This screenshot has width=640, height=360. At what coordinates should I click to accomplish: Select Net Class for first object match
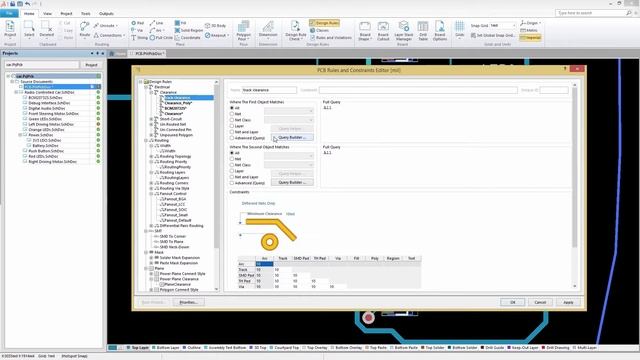(x=232, y=120)
